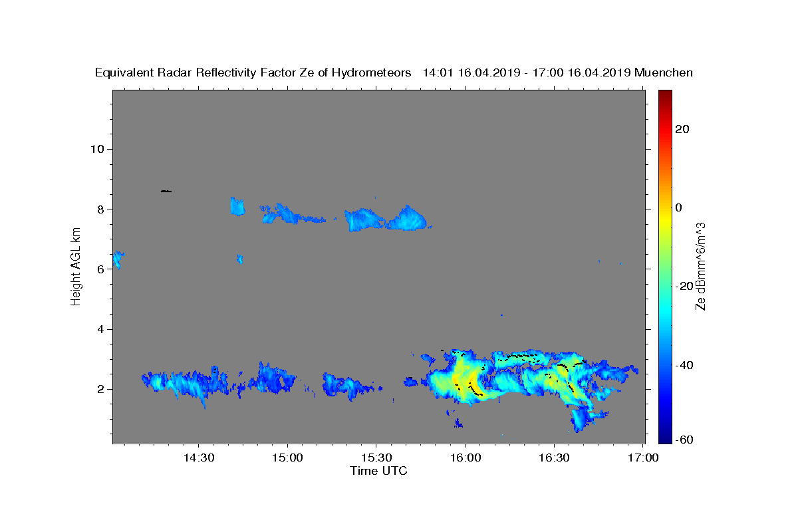Click the "Height AGL km" axis label
This screenshot has height=532, width=798.
[x=76, y=265]
